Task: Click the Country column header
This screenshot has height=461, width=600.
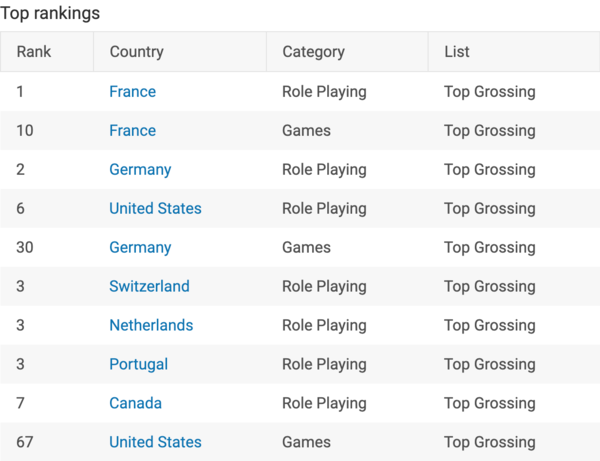Action: (136, 52)
